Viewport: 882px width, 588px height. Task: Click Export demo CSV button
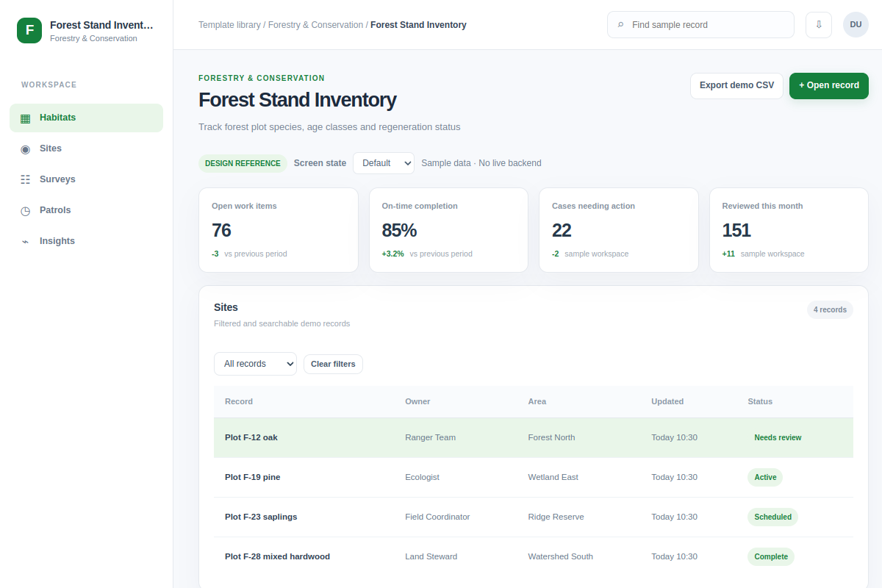click(736, 85)
